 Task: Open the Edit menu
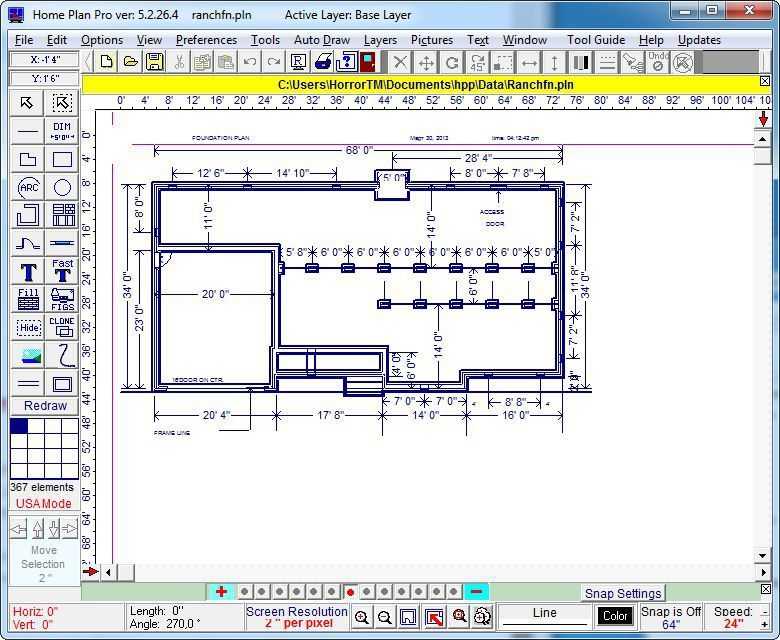click(x=57, y=40)
